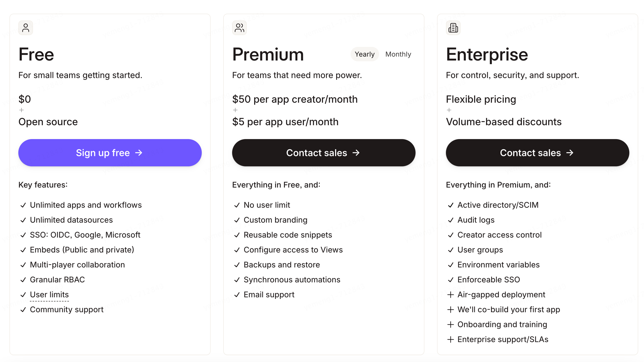Click the two-users icon above Premium
This screenshot has height=362, width=644.
tap(239, 28)
